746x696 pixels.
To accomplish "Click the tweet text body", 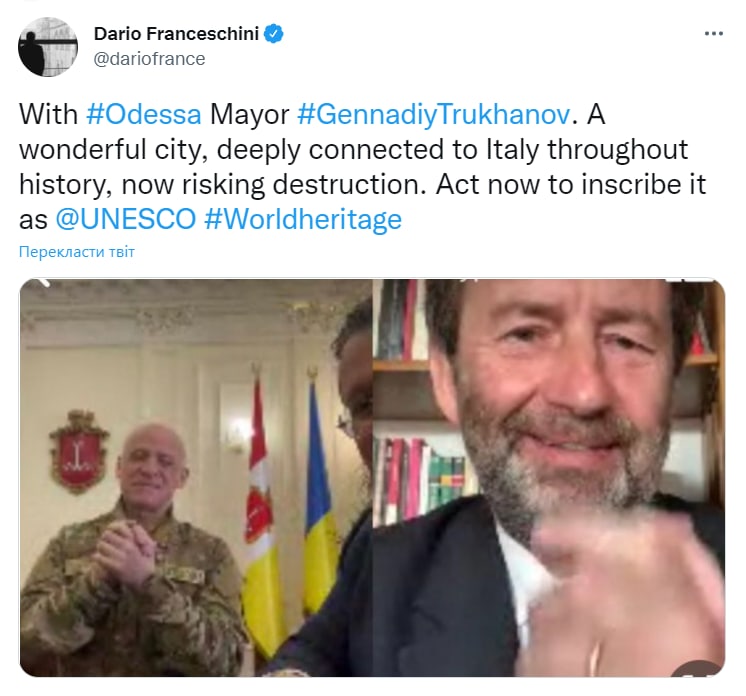I will point(363,167).
